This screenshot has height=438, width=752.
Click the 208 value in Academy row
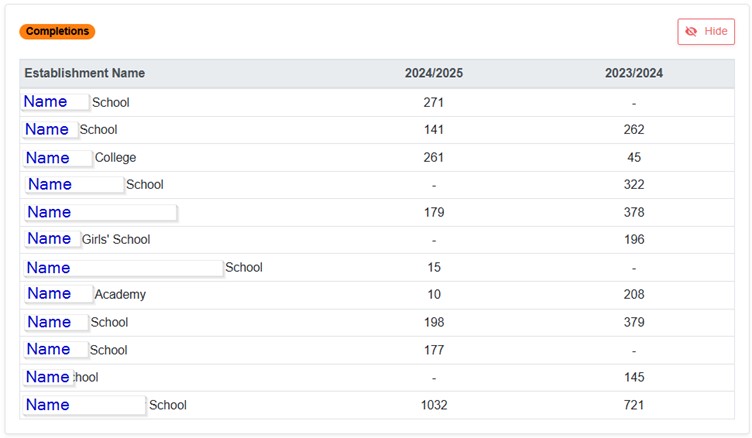click(634, 295)
